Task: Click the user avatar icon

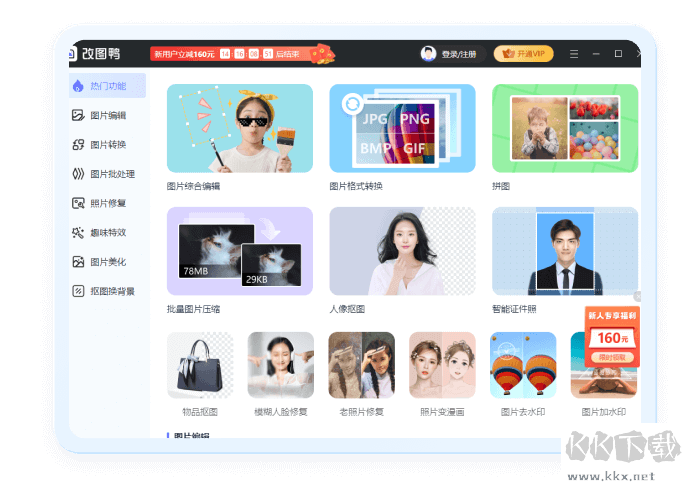Action: point(428,54)
